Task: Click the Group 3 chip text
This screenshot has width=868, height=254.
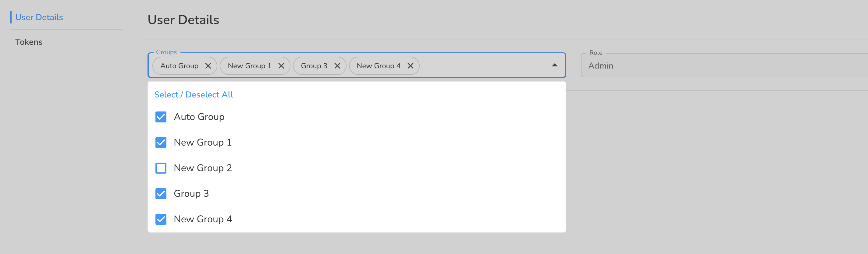Action: [x=314, y=66]
